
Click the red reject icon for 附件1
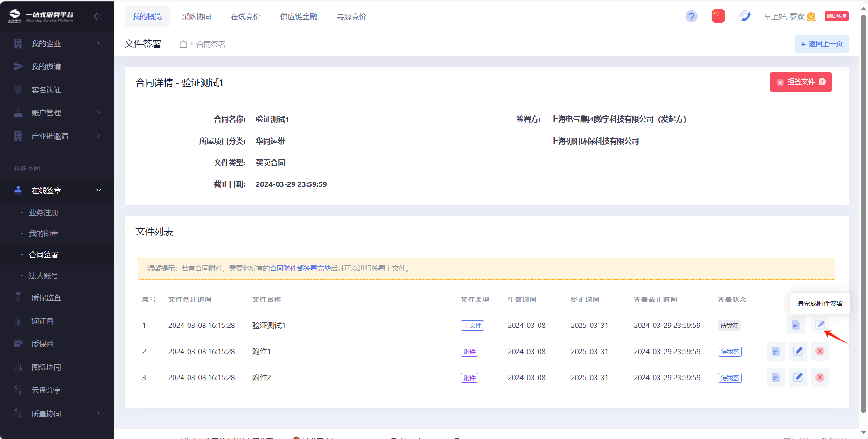(820, 351)
